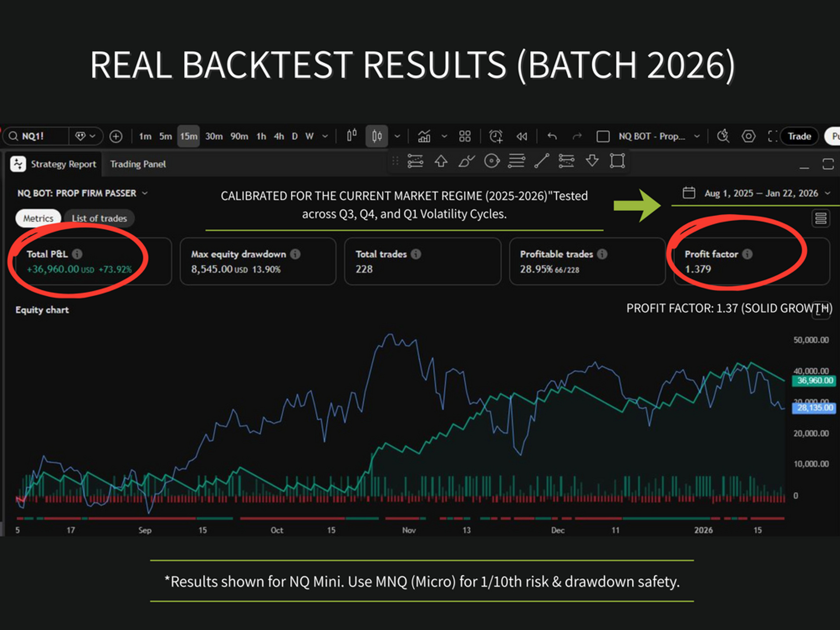Screen dimensions: 840x630
Task: Click the info icon next to Total P&L
Action: [77, 254]
